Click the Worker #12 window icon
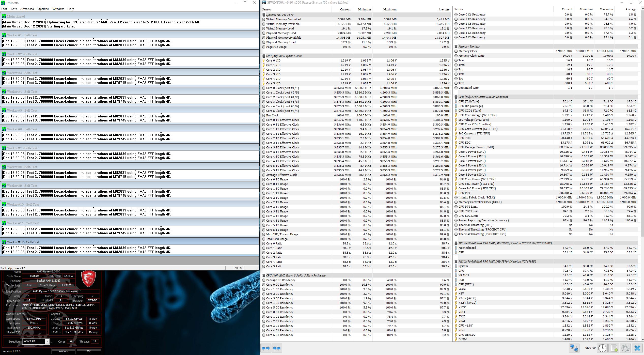Screen dimensions: 644x355 coord(4,242)
